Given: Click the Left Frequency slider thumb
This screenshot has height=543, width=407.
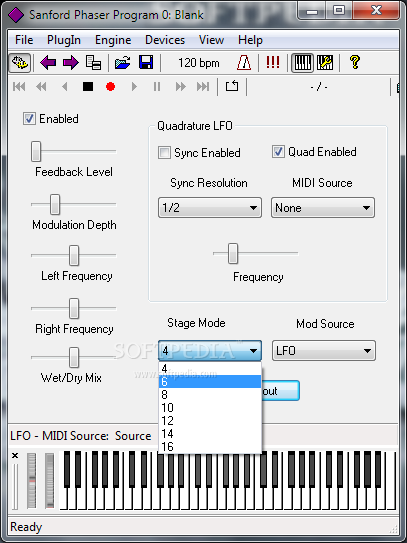Looking at the screenshot, I should point(74,256).
